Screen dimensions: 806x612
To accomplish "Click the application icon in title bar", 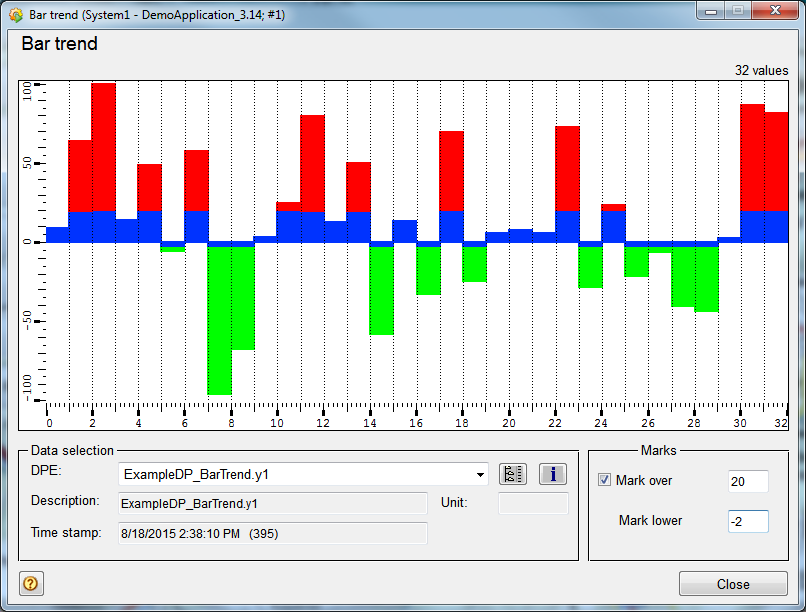I will (x=16, y=15).
